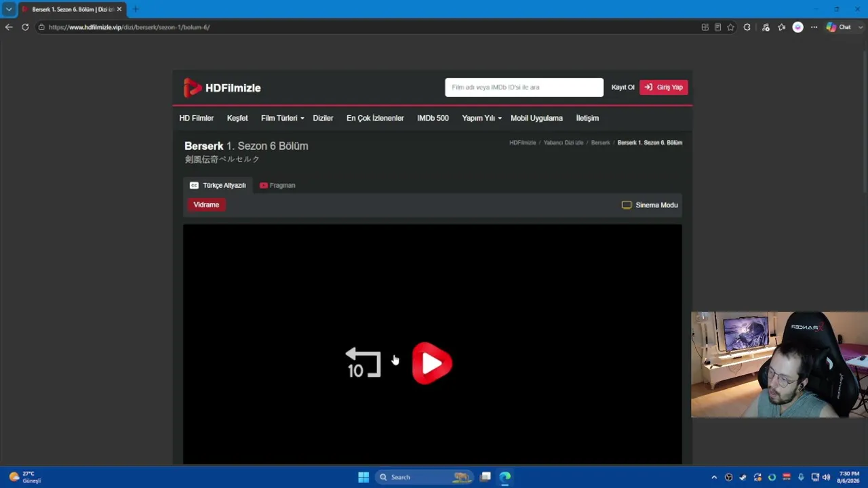Open the Kayıt Ol registration link
Image resolution: width=868 pixels, height=488 pixels.
coord(623,87)
